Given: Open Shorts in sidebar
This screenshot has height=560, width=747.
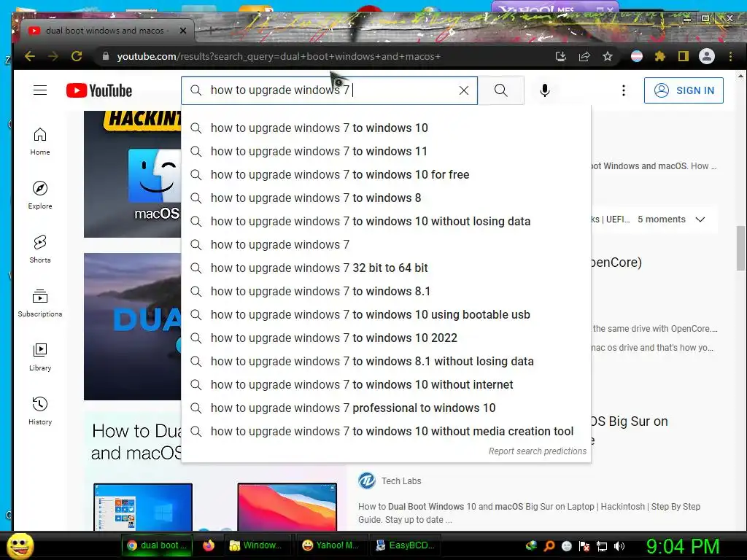Looking at the screenshot, I should pos(40,249).
